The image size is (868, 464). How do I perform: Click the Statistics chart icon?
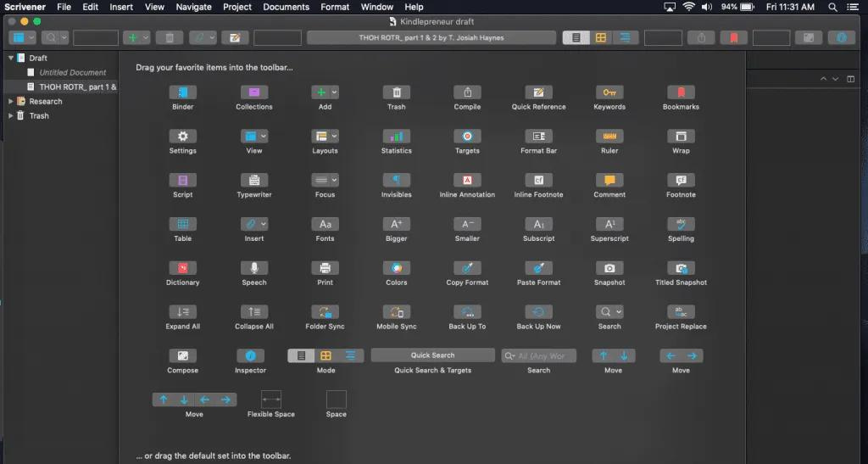(x=397, y=137)
